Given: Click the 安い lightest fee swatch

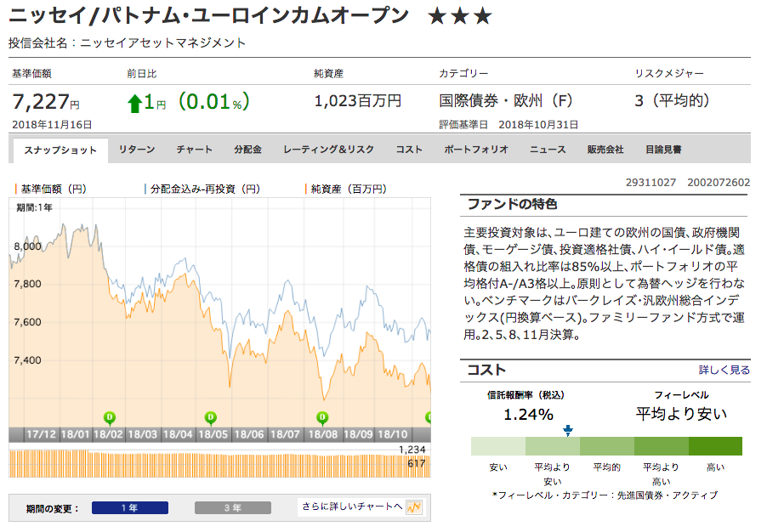Looking at the screenshot, I should (x=498, y=446).
